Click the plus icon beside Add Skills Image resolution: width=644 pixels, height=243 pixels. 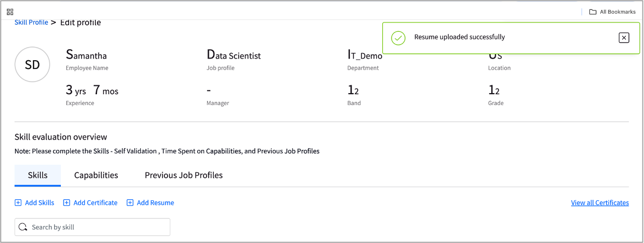[18, 202]
